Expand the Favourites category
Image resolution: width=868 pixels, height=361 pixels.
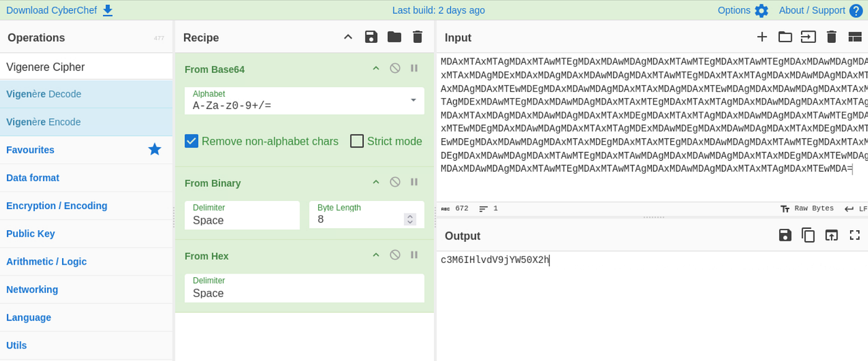click(x=86, y=150)
